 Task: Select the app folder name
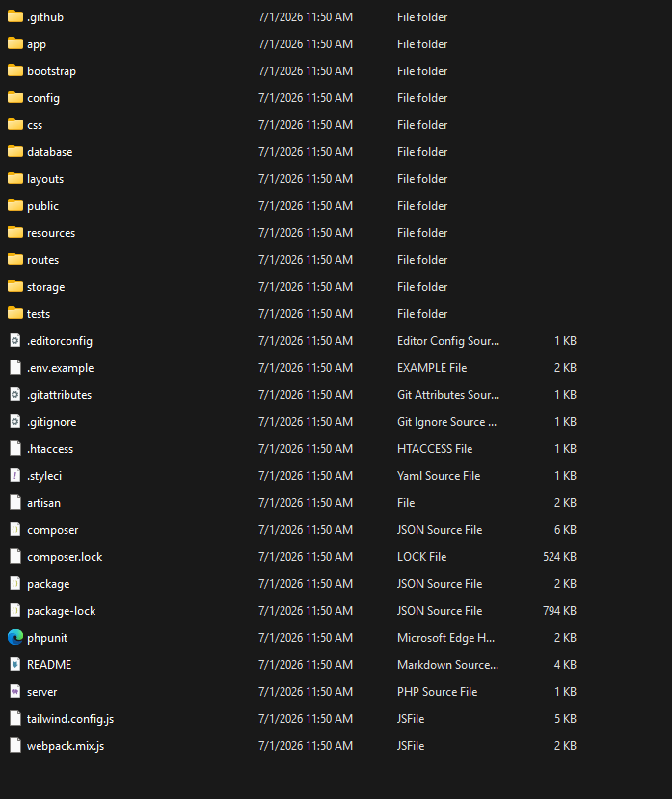point(37,45)
